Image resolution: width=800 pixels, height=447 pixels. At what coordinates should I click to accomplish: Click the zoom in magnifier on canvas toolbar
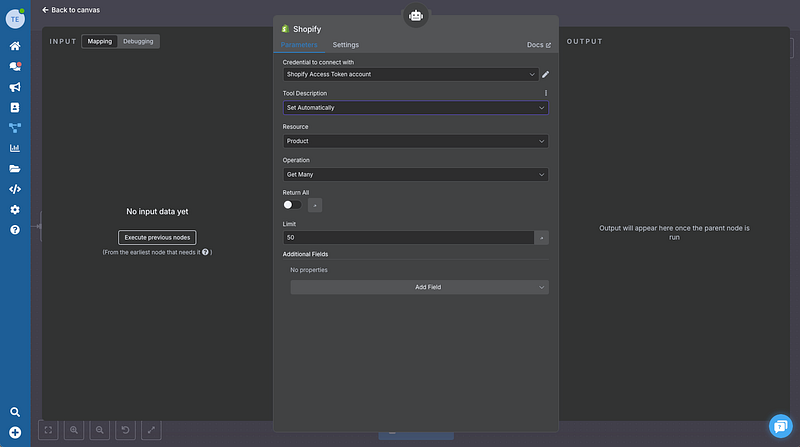click(x=74, y=430)
